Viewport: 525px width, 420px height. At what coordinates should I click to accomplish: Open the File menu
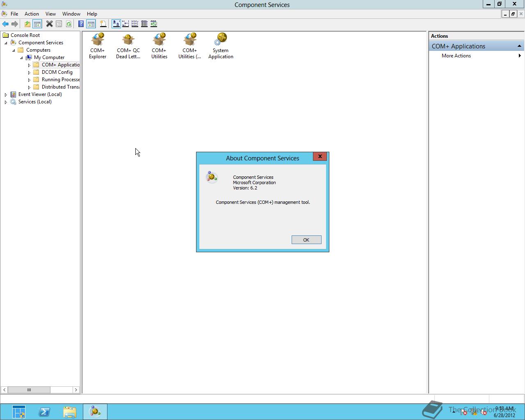(14, 14)
